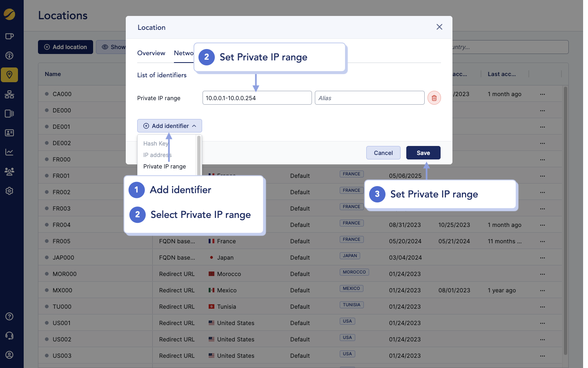Viewport: 588px width, 368px height.
Task: Toggle the Show eye button
Action: click(x=113, y=47)
